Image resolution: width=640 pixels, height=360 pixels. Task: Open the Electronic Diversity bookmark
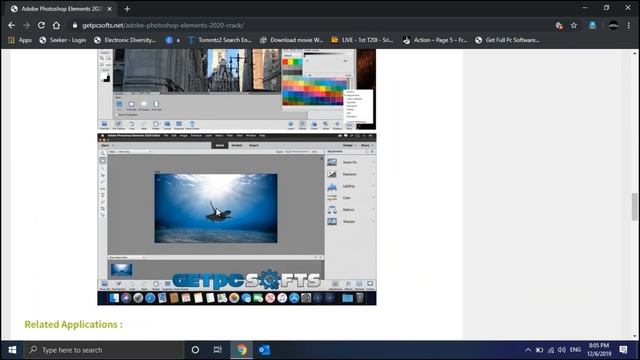click(x=124, y=40)
